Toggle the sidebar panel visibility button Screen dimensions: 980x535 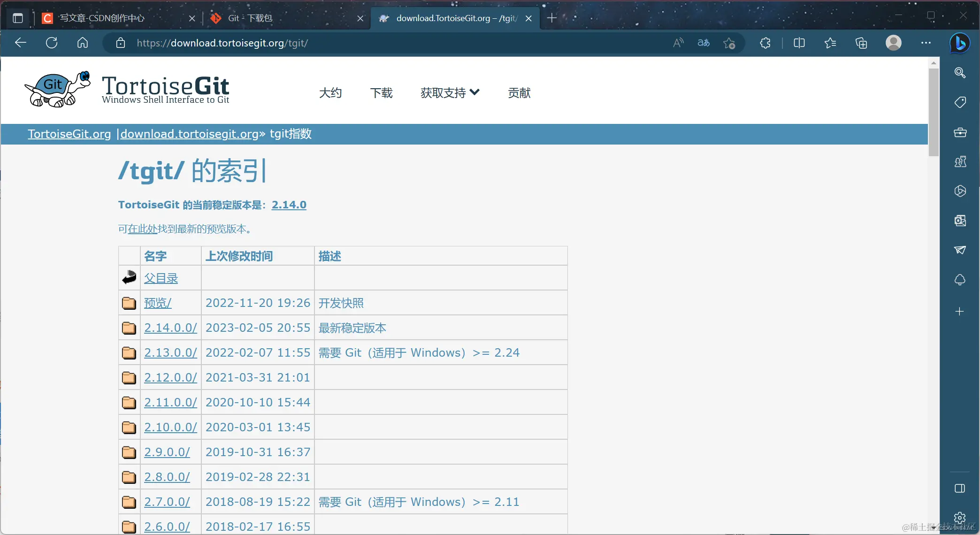[x=960, y=489]
